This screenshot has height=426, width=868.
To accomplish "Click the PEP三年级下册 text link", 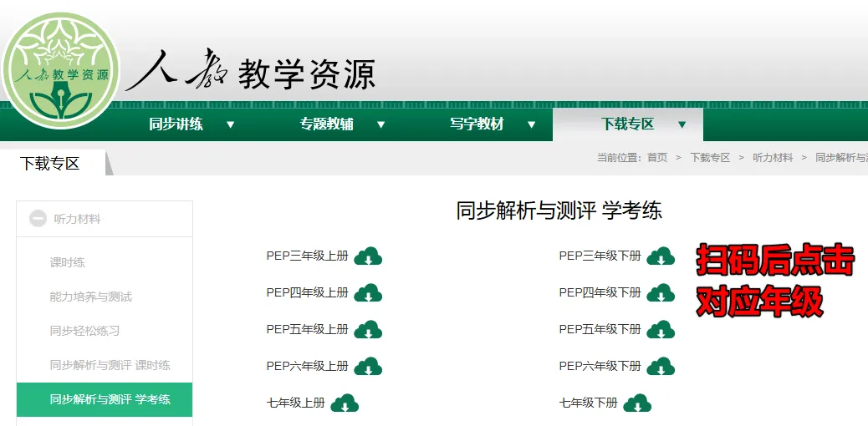I will click(x=600, y=256).
